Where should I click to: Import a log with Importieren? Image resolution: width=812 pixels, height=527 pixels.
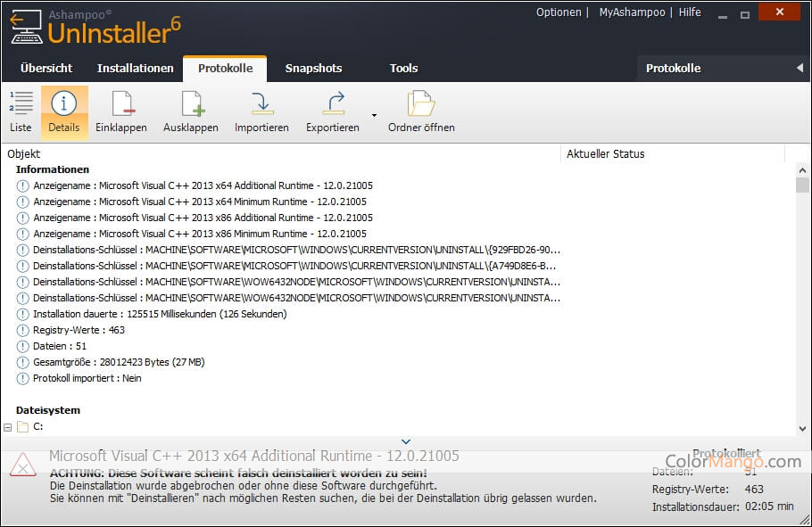pos(261,111)
